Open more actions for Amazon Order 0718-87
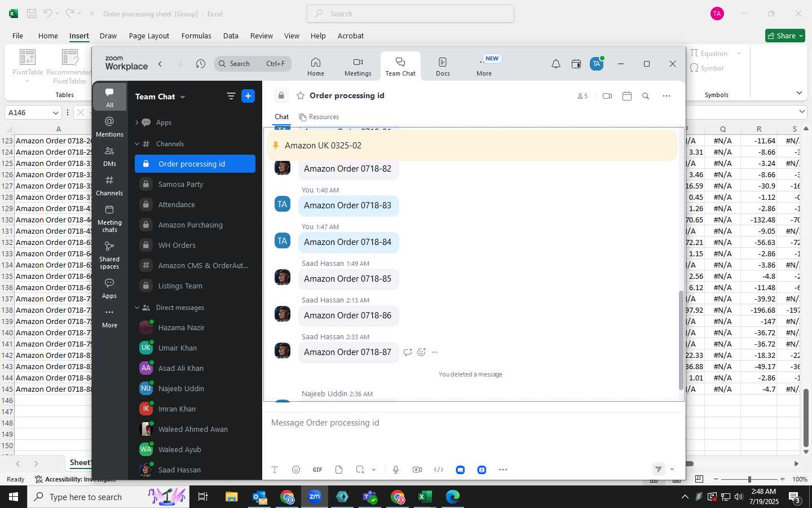The height and width of the screenshot is (508, 812). point(435,352)
